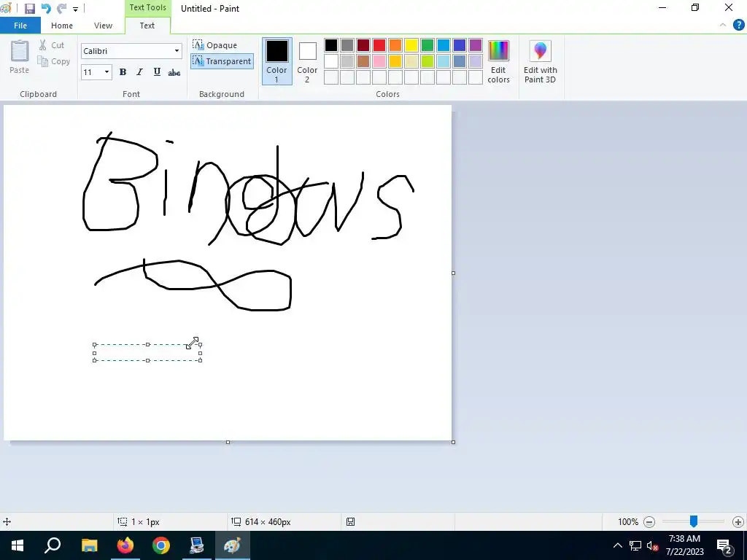This screenshot has width=747, height=560.
Task: Choose the green palette swatch
Action: (427, 45)
